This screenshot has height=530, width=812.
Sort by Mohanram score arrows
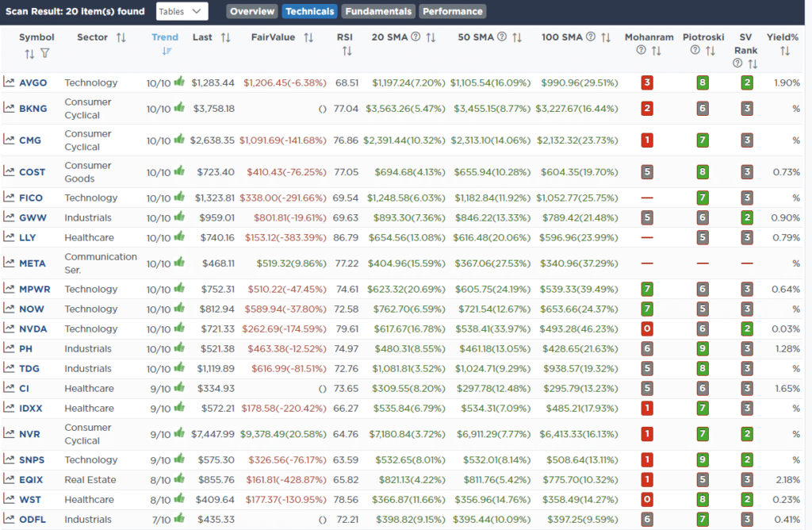point(656,52)
